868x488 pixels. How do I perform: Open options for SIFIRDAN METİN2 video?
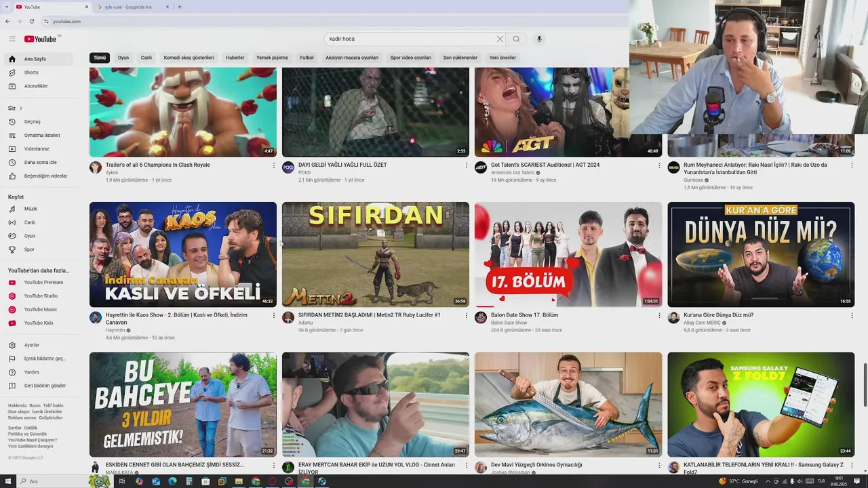click(x=467, y=315)
